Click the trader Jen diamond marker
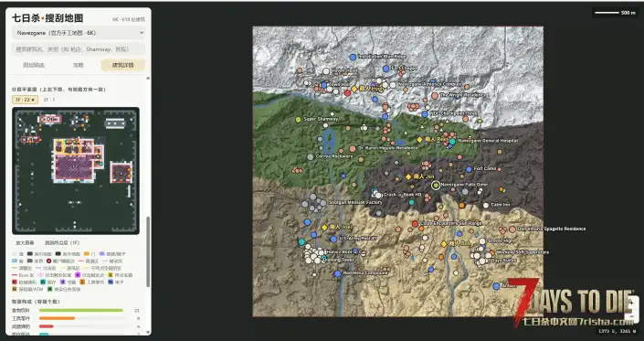 (x=408, y=177)
